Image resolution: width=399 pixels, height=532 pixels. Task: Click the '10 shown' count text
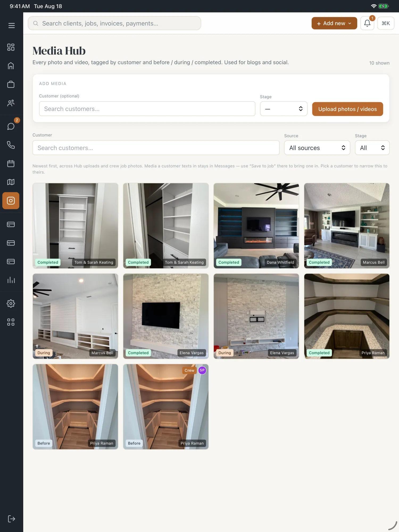pyautogui.click(x=379, y=63)
